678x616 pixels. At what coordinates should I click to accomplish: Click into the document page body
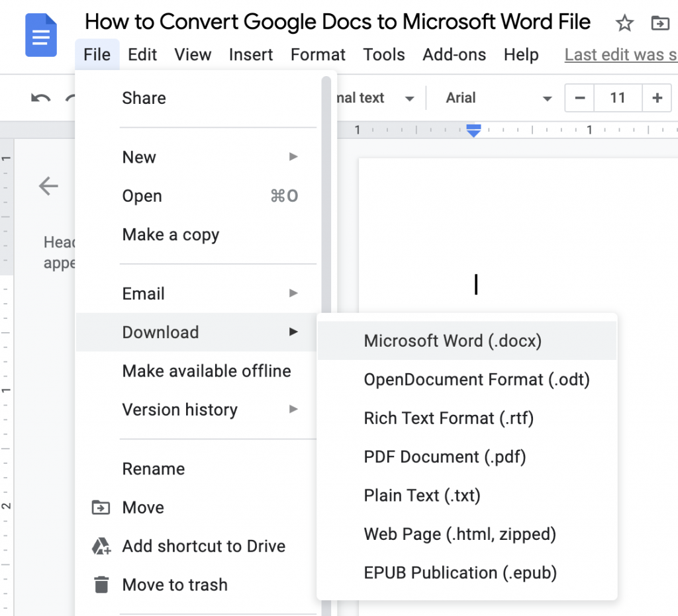(518, 236)
